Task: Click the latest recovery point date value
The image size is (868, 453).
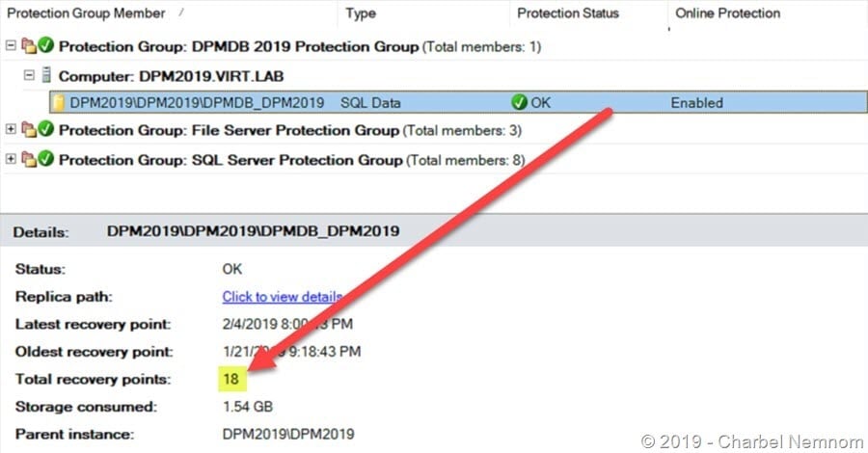Action: pos(287,324)
